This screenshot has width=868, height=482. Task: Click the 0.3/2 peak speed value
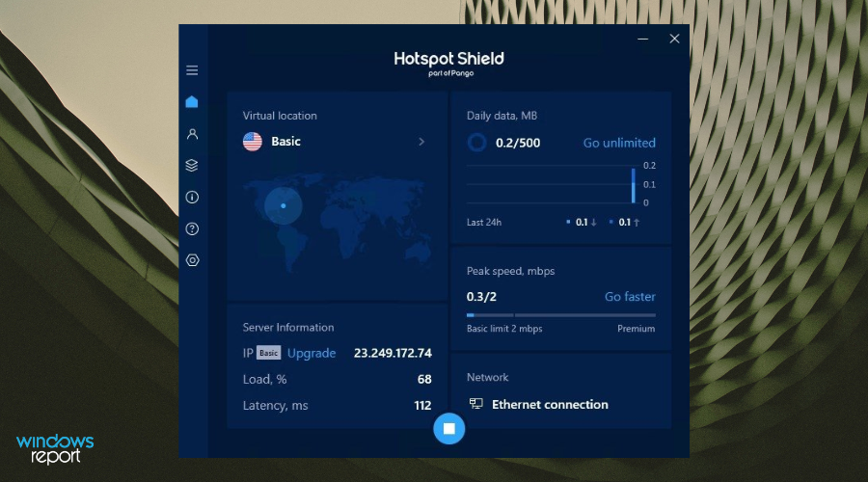click(481, 297)
